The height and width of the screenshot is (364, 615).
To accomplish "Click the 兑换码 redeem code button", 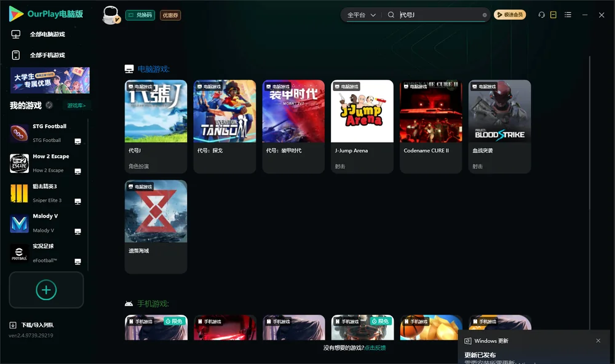I will (x=140, y=15).
